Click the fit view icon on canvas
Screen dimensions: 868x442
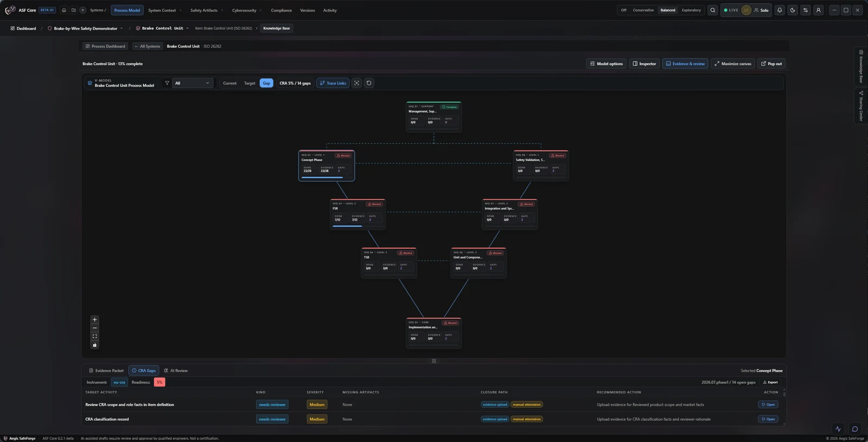click(94, 337)
